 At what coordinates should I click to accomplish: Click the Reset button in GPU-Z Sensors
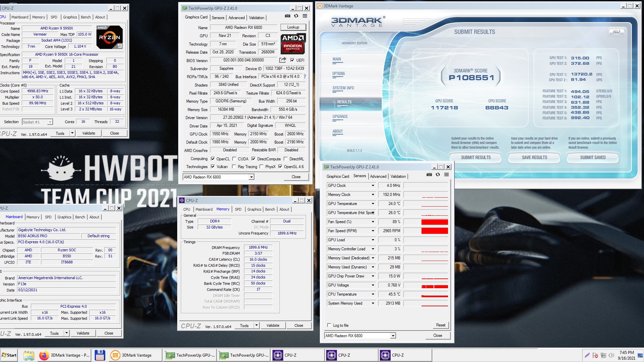[440, 325]
